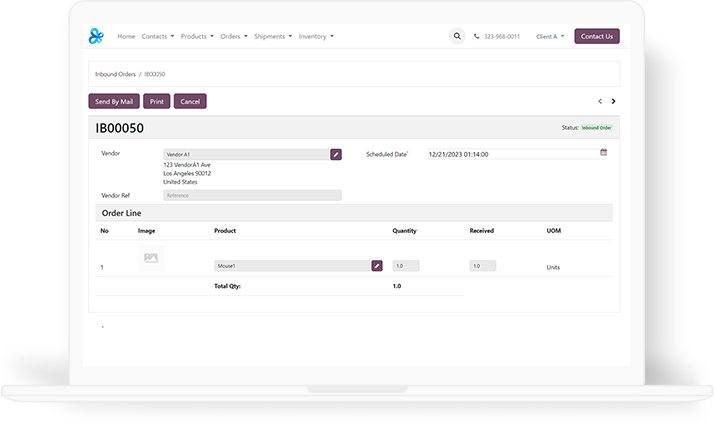
Task: Open the Scheduled Date calendar icon
Action: (604, 152)
